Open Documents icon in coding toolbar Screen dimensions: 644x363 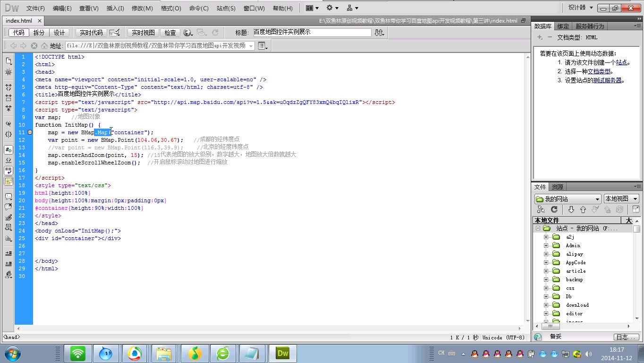click(8, 61)
